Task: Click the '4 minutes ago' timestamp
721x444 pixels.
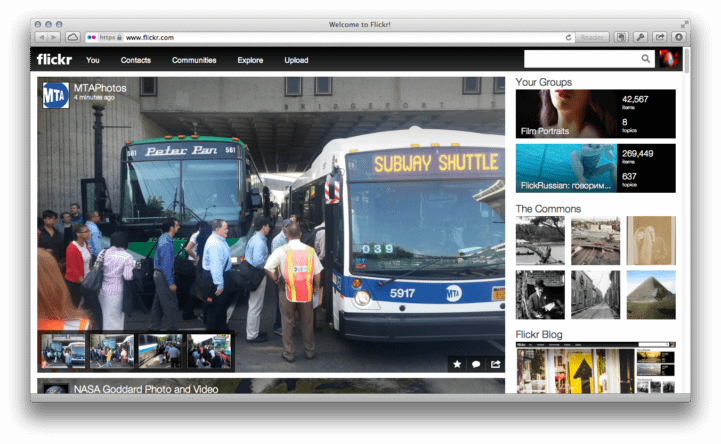Action: click(94, 97)
